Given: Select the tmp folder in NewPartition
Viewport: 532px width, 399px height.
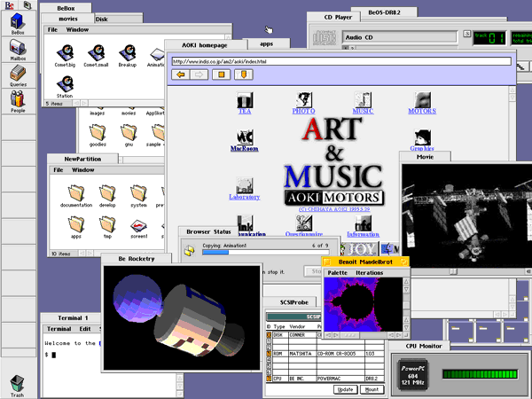Looking at the screenshot, I should pos(107,227).
